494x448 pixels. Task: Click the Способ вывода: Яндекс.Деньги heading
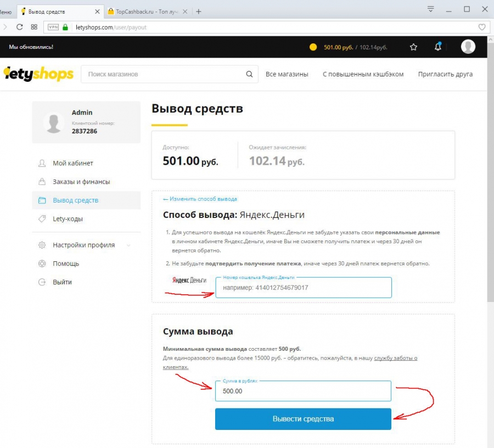[233, 215]
